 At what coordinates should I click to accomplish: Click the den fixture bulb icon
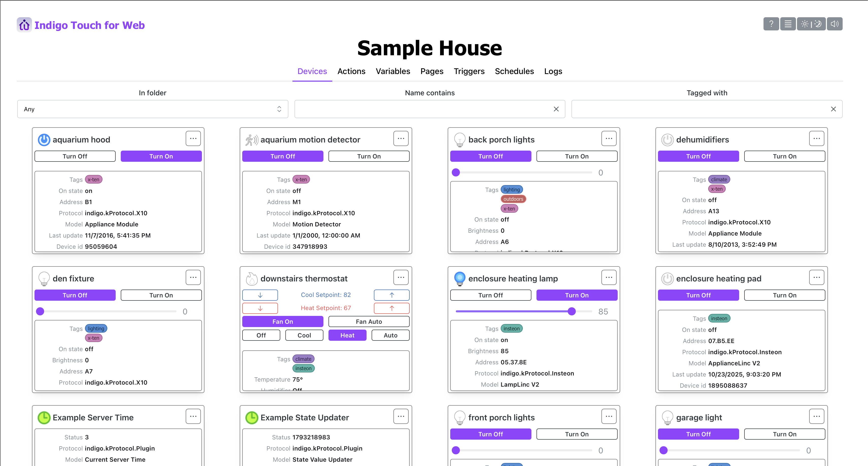(44, 279)
